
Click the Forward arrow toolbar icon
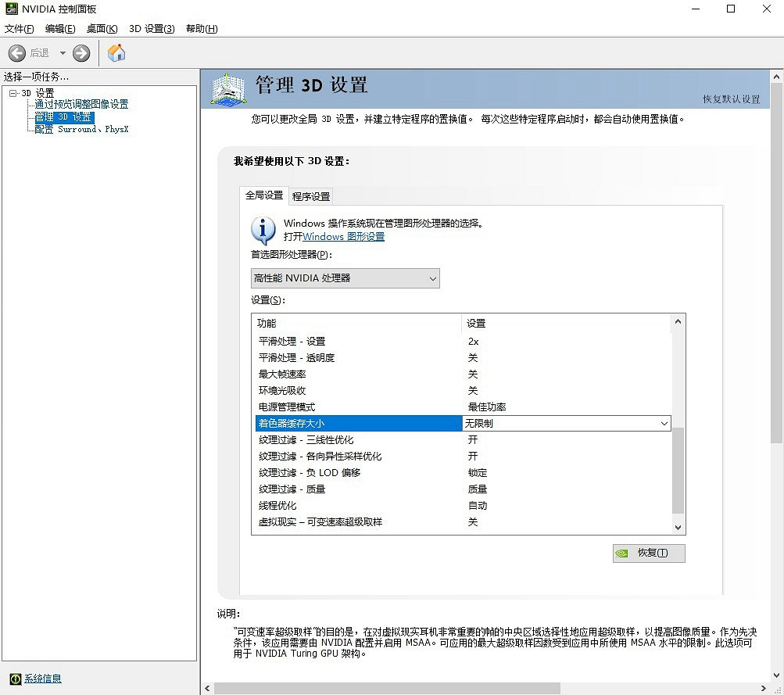tap(81, 53)
